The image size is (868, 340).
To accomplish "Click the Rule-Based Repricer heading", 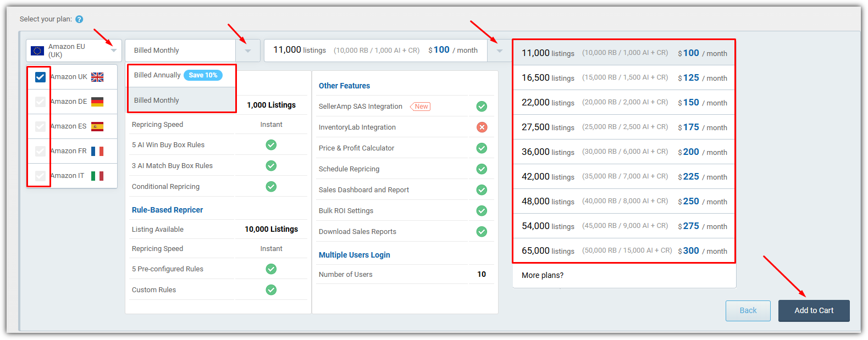I will click(x=167, y=210).
